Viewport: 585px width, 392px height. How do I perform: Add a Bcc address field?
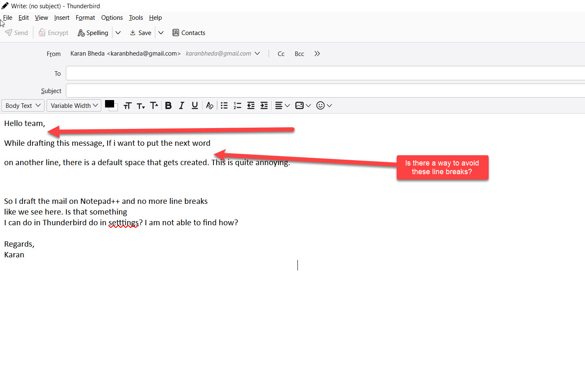pos(300,54)
